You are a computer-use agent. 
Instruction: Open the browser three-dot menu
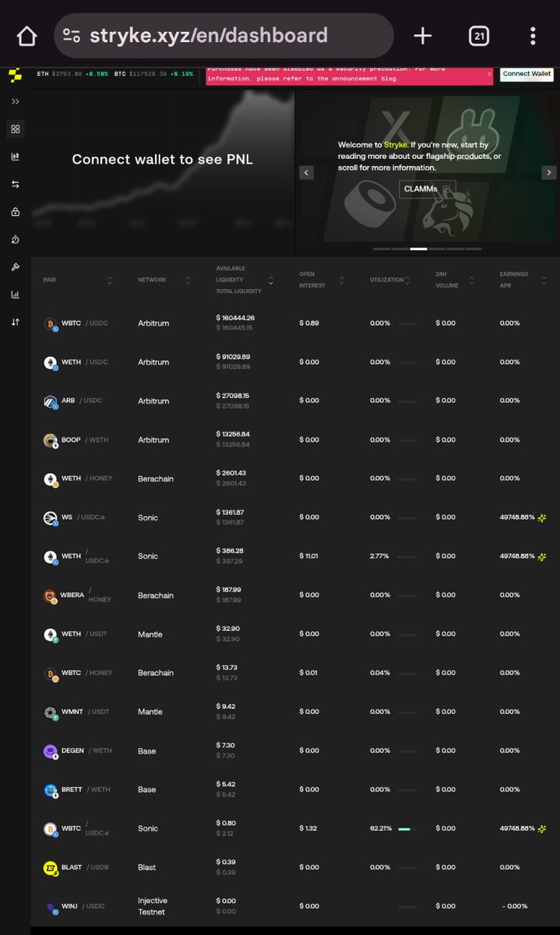coord(533,36)
